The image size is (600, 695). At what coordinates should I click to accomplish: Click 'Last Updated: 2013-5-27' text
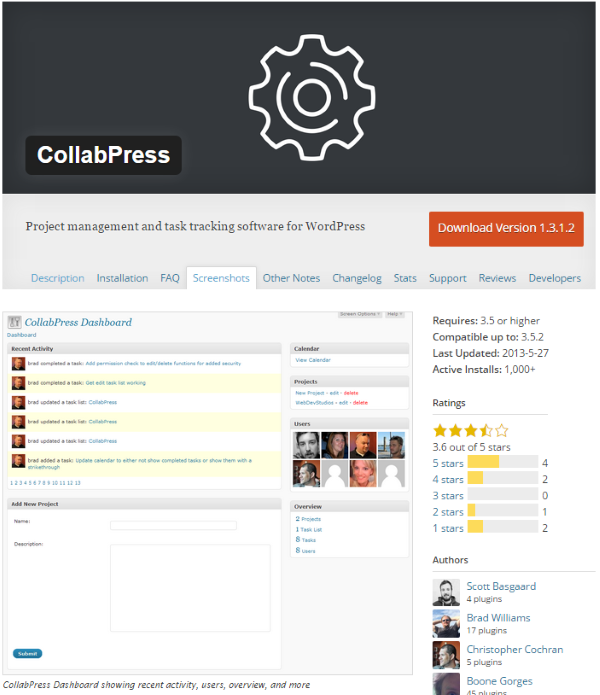(x=491, y=353)
